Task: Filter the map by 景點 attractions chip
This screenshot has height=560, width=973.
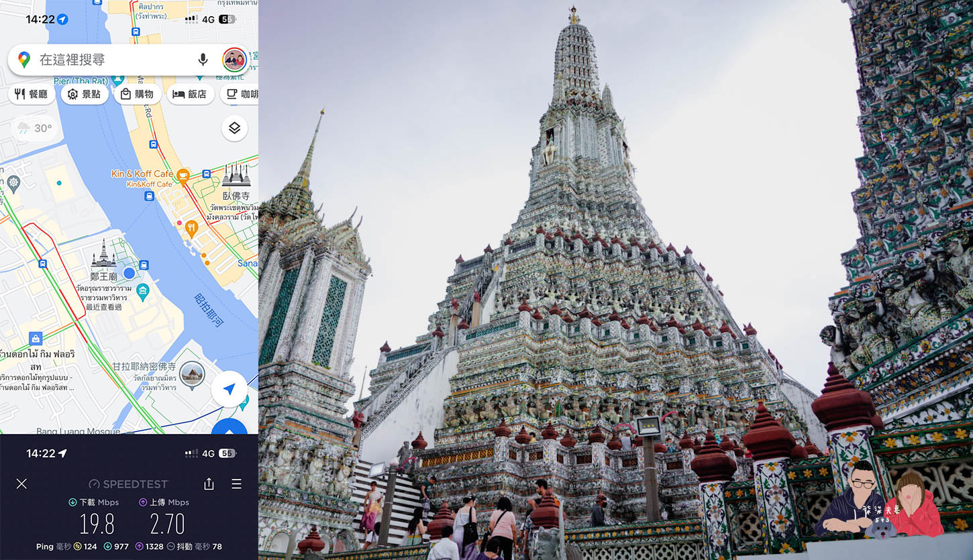Action: tap(85, 94)
